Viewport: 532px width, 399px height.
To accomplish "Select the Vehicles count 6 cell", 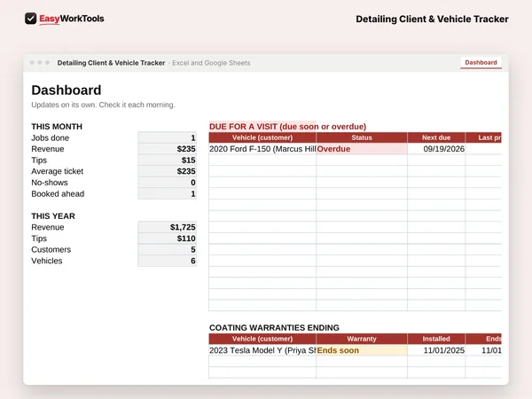I will pyautogui.click(x=168, y=261).
